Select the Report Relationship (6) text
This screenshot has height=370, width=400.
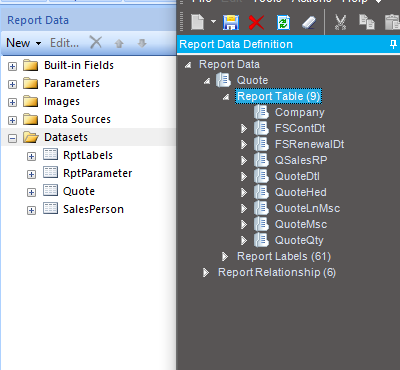[x=277, y=272]
